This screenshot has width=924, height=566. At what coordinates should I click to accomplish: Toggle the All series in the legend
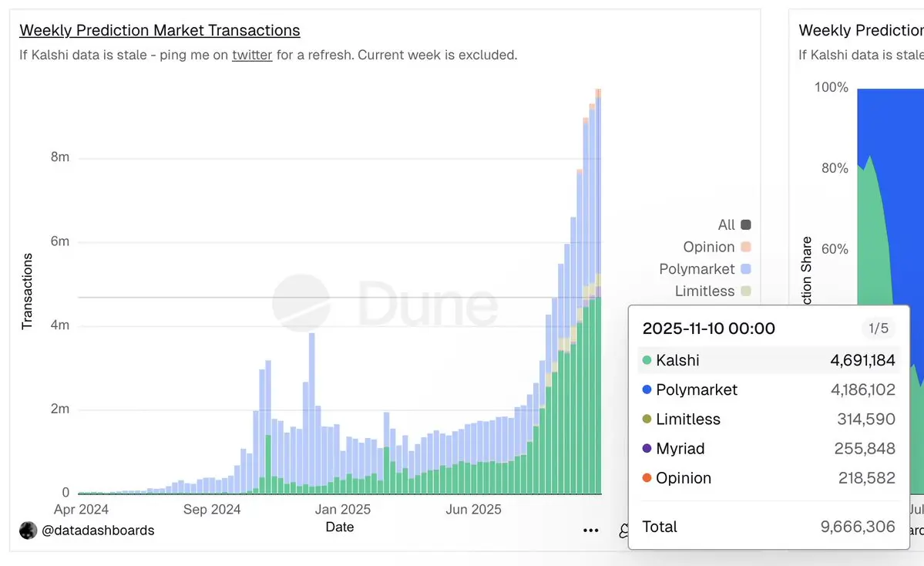coord(734,224)
